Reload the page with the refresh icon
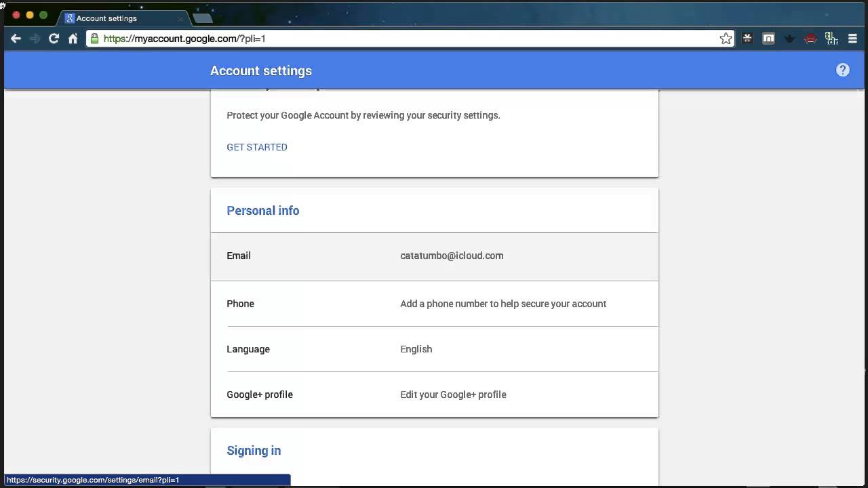This screenshot has height=488, width=868. [54, 39]
